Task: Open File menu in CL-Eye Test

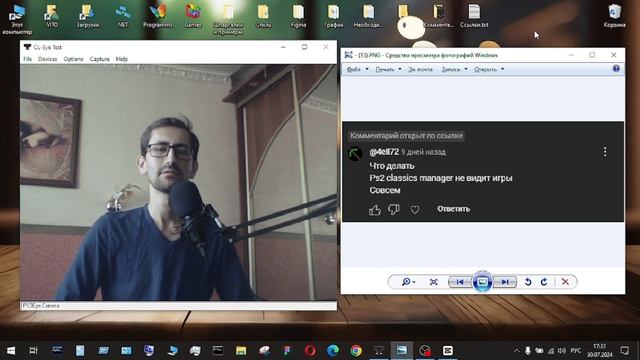Action: [x=27, y=59]
